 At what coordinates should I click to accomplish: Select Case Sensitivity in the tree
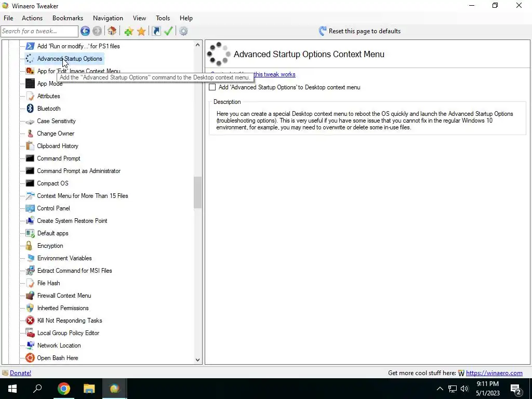(56, 121)
